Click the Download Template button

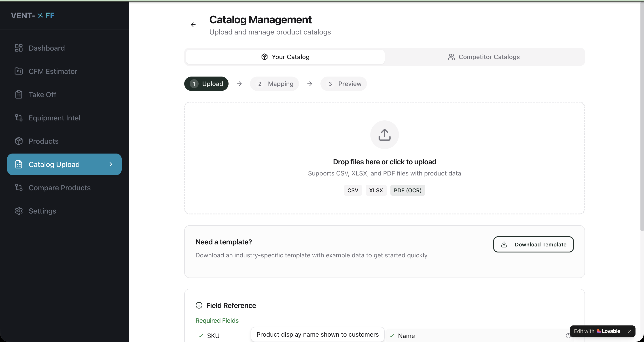(533, 244)
